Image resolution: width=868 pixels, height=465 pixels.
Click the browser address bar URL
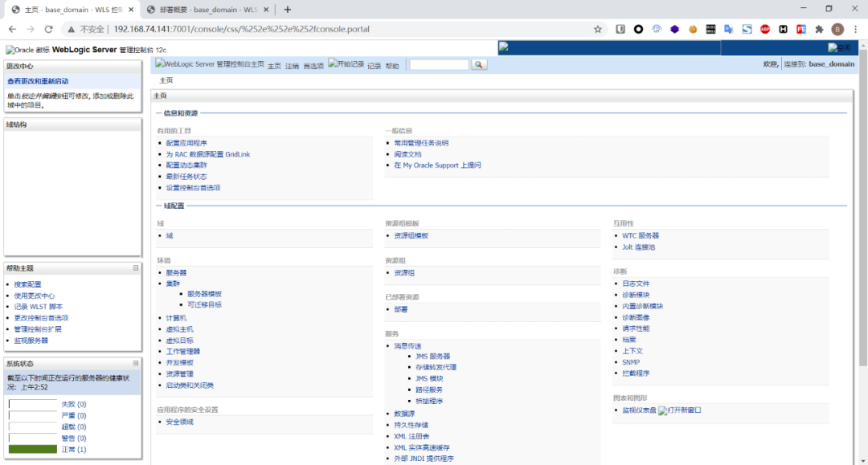[241, 29]
